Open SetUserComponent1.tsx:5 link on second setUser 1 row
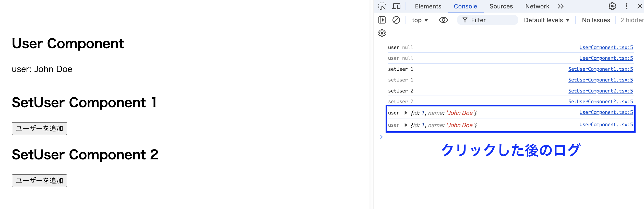The width and height of the screenshot is (644, 209). (x=601, y=80)
